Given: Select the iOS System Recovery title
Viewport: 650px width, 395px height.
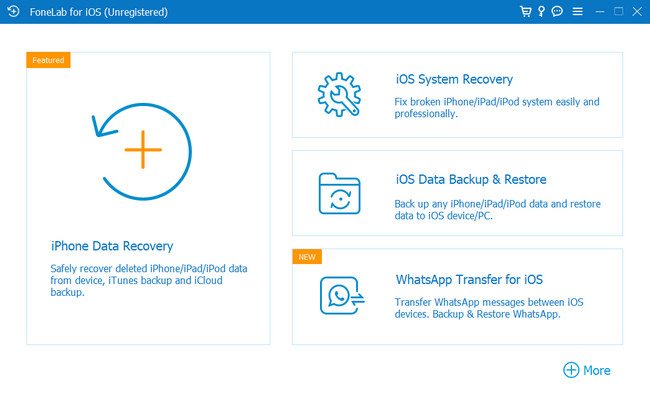Looking at the screenshot, I should (x=454, y=79).
